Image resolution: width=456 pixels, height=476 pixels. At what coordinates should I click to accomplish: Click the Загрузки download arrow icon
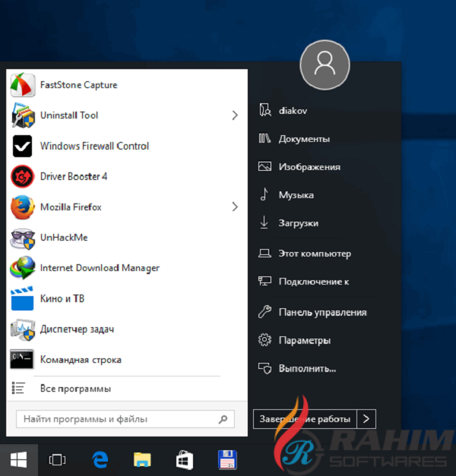point(264,222)
